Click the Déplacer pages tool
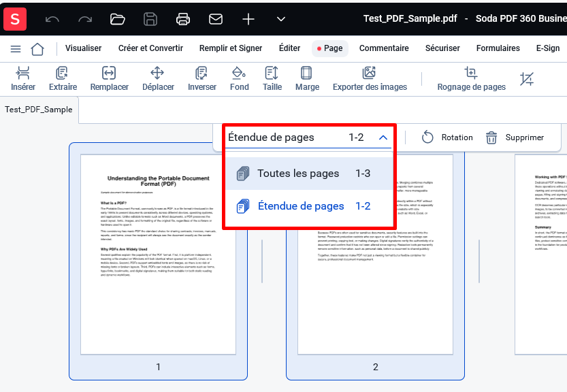The height and width of the screenshot is (392, 567). coord(158,78)
